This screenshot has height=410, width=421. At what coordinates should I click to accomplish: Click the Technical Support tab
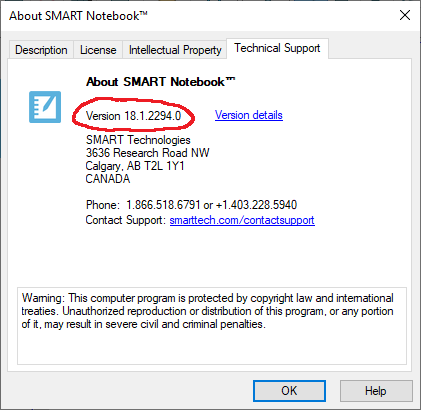[277, 48]
